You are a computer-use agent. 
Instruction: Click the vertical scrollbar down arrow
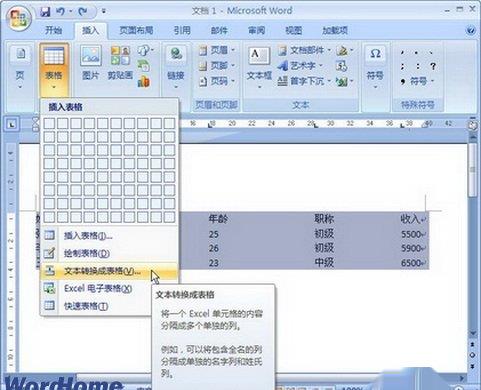coord(473,333)
